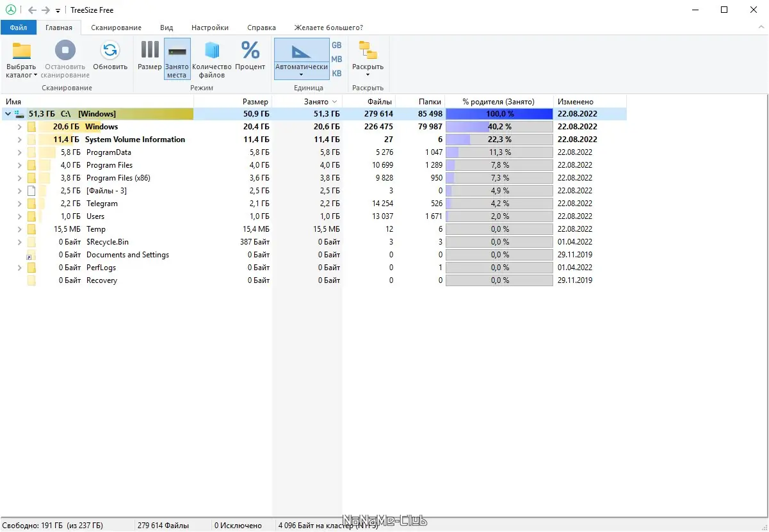Collapse the C:\ root node

pyautogui.click(x=8, y=114)
